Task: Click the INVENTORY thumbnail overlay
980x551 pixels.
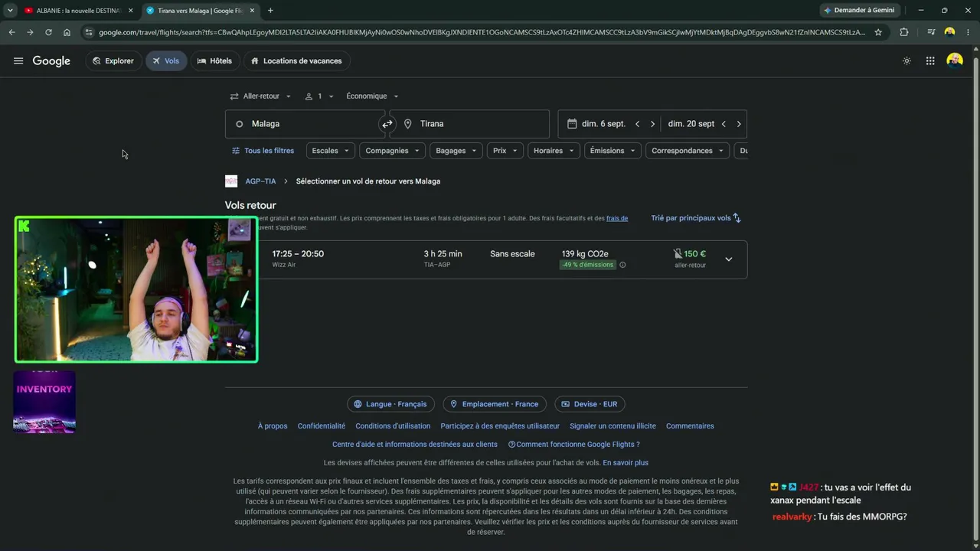Action: 44,403
